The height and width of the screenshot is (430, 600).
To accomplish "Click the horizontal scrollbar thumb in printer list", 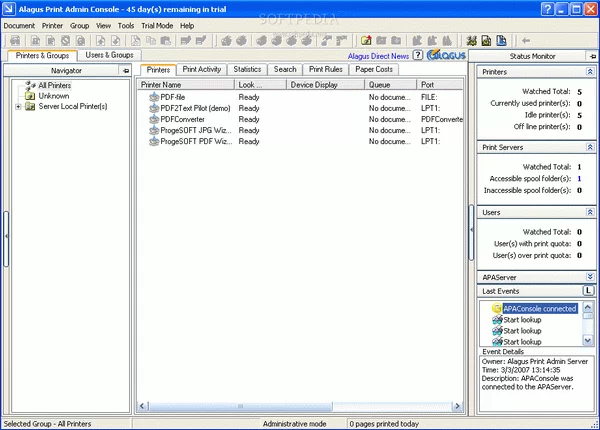I will pos(240,406).
